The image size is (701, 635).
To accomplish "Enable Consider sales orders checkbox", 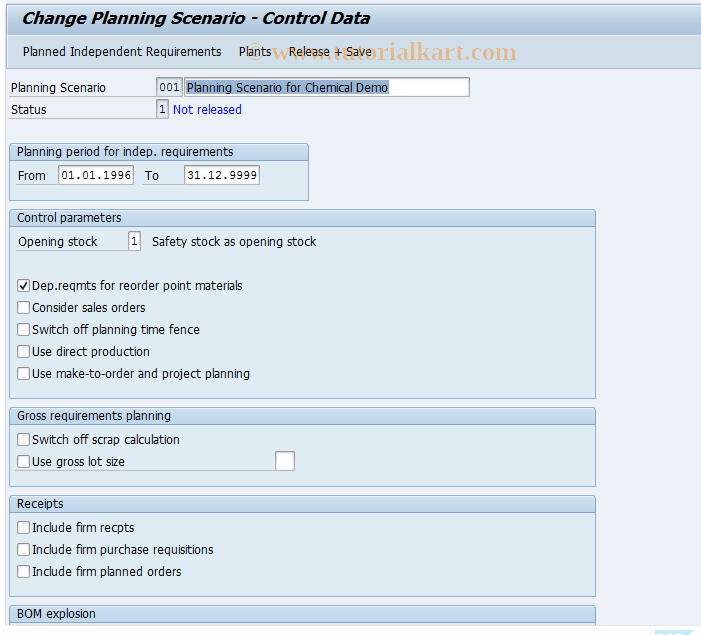I will click(24, 308).
